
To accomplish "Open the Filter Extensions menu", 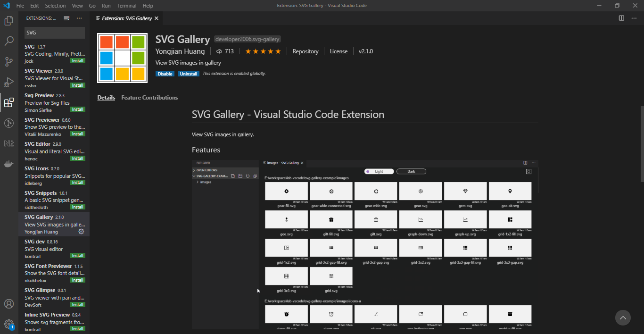I will 66,18.
